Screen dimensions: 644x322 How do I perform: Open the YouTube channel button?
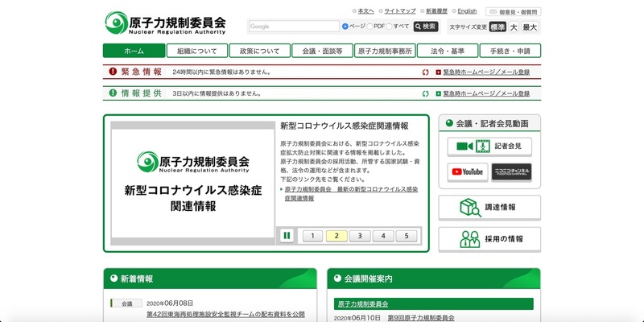pyautogui.click(x=468, y=172)
